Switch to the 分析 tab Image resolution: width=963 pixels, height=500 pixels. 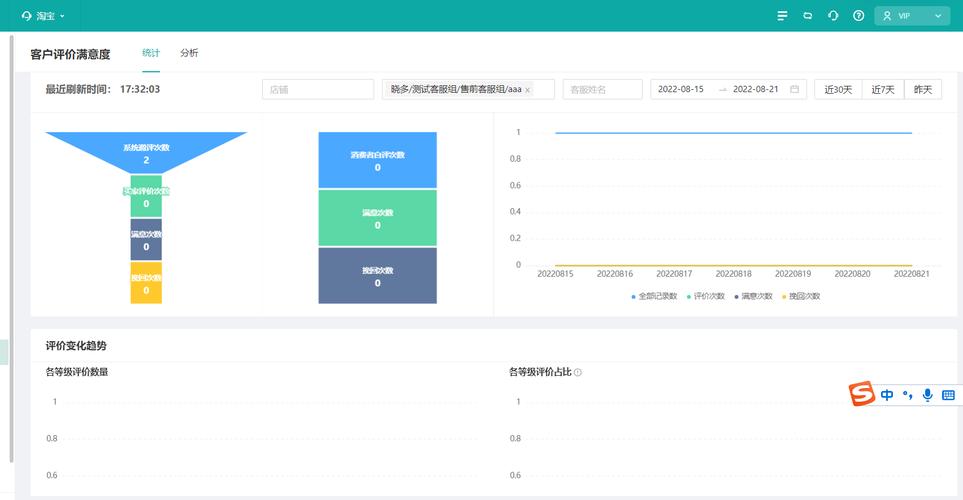tap(189, 53)
